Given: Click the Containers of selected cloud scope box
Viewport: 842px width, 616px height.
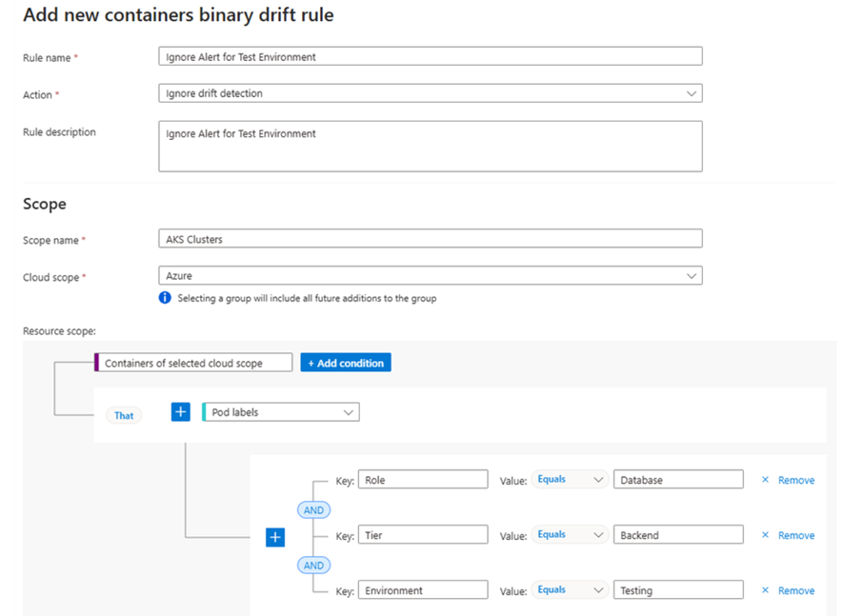Looking at the screenshot, I should click(193, 363).
